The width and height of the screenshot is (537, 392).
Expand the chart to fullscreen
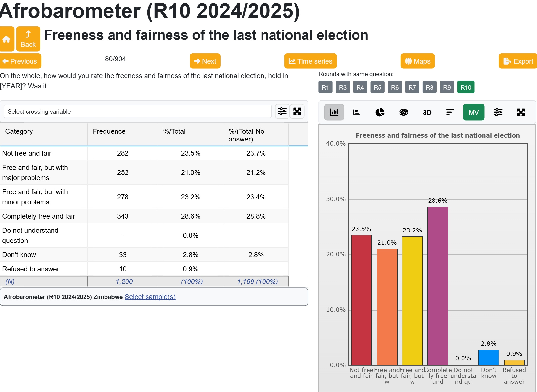coord(521,112)
